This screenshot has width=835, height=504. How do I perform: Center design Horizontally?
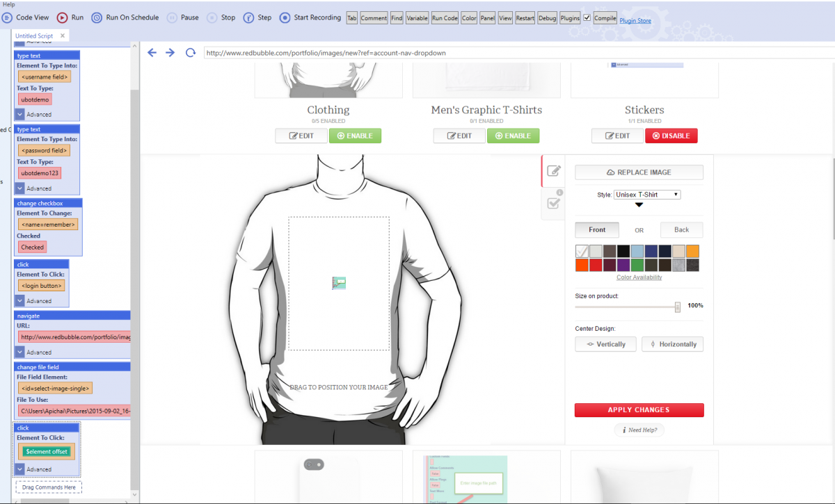672,344
